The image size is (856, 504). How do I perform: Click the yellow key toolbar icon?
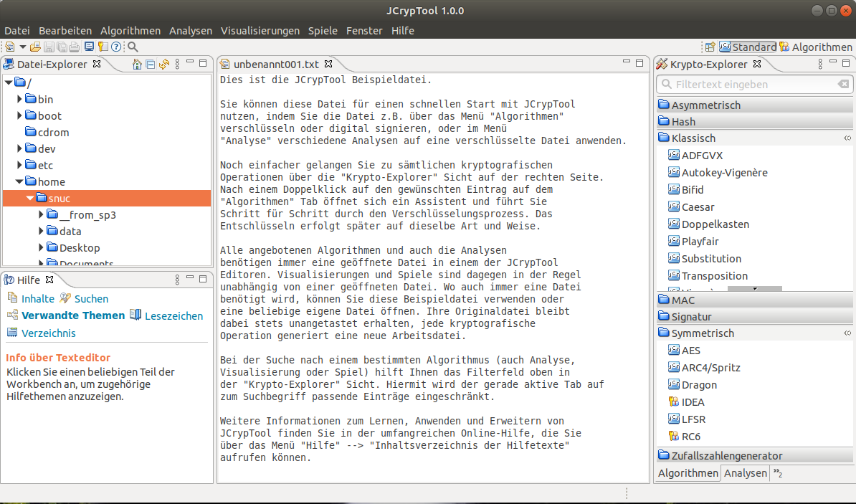103,47
